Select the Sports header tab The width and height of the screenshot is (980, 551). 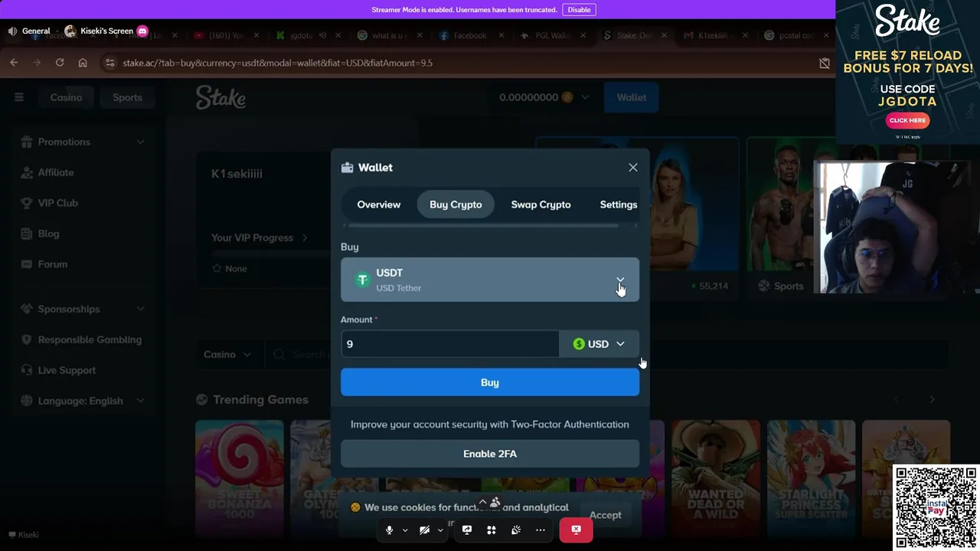pos(127,97)
